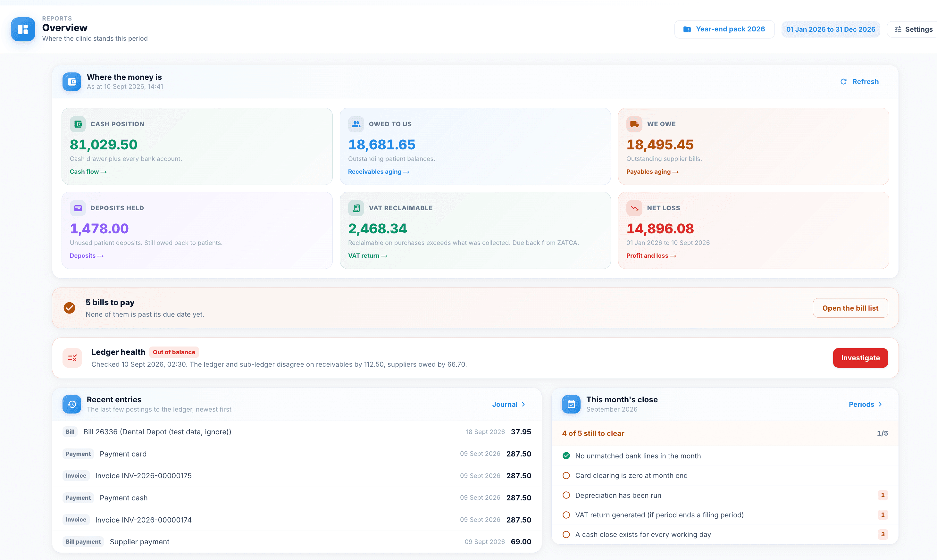This screenshot has width=937, height=560.
Task: Open the Year-end pack 2026 item
Action: click(x=724, y=29)
